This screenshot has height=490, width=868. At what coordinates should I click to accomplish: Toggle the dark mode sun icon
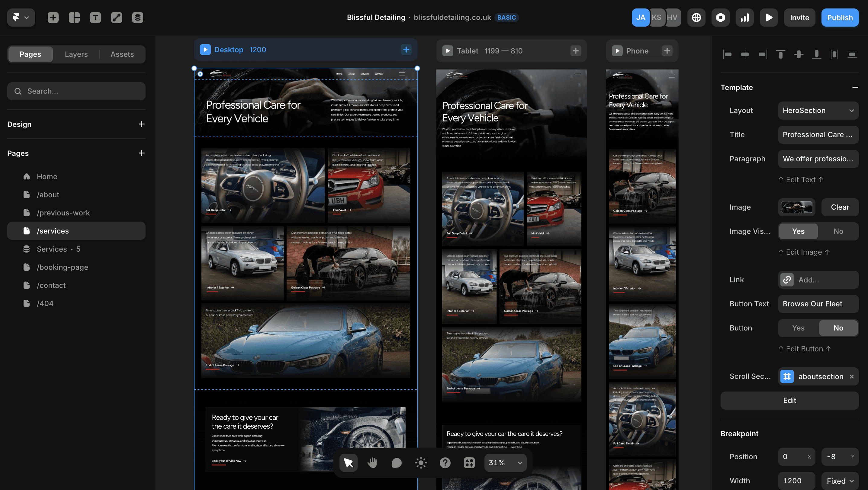point(421,463)
